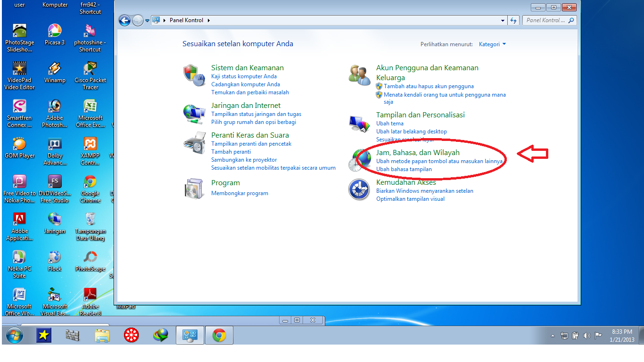Select the PhotoScape desktop icon
This screenshot has width=644, height=362.
click(x=91, y=261)
